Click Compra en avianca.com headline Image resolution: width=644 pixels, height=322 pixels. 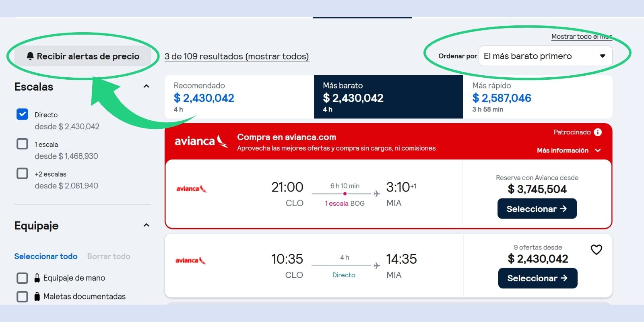coord(287,137)
